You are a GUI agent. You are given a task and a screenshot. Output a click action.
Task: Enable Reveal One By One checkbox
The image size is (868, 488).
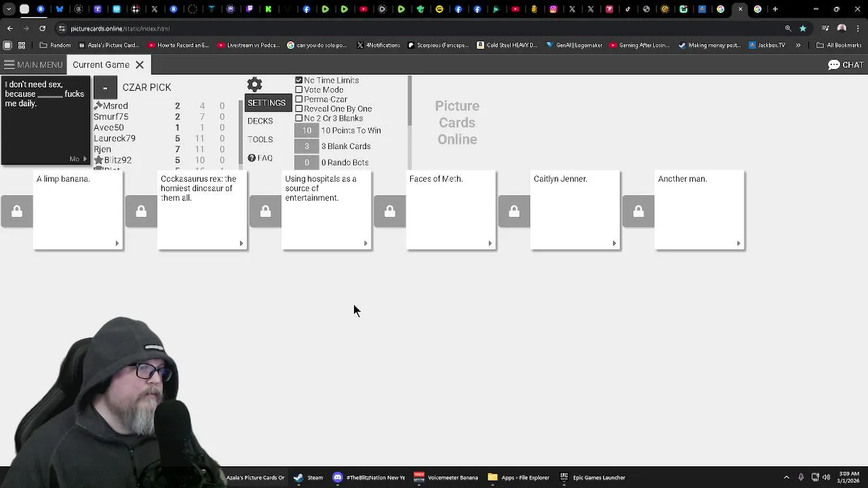click(298, 108)
